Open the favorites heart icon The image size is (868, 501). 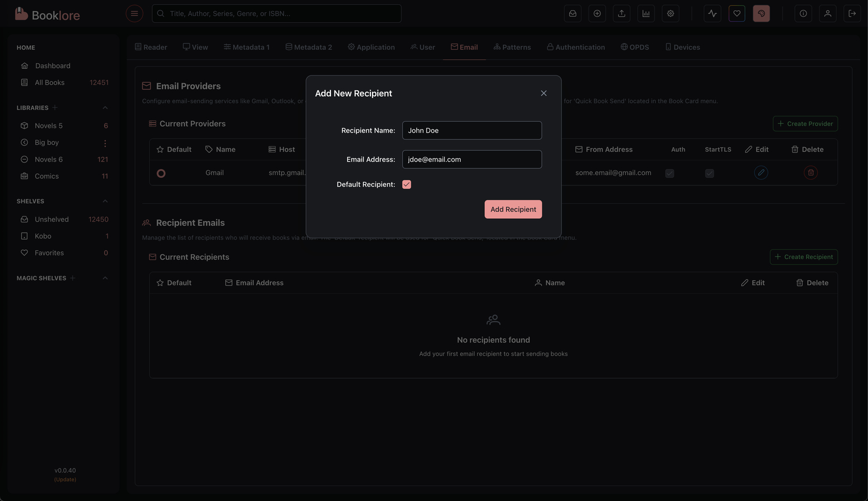pos(736,13)
